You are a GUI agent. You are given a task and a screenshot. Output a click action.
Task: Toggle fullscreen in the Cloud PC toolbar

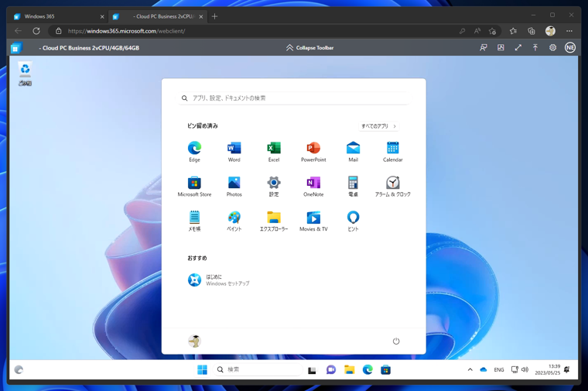click(x=518, y=48)
